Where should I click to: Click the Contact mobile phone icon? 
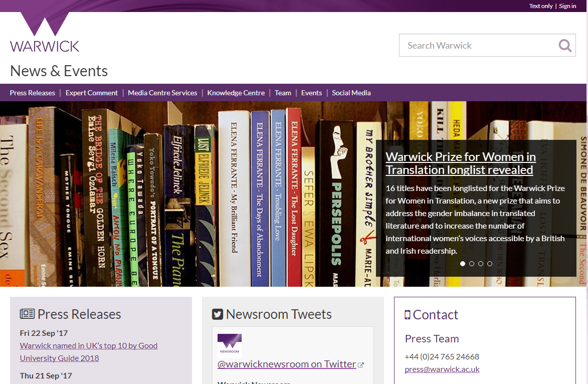tap(408, 315)
